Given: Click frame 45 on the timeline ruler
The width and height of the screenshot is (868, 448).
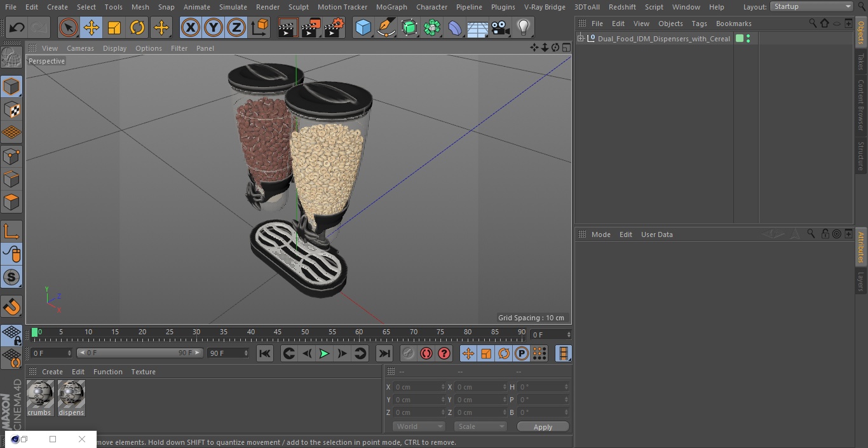Looking at the screenshot, I should 278,332.
